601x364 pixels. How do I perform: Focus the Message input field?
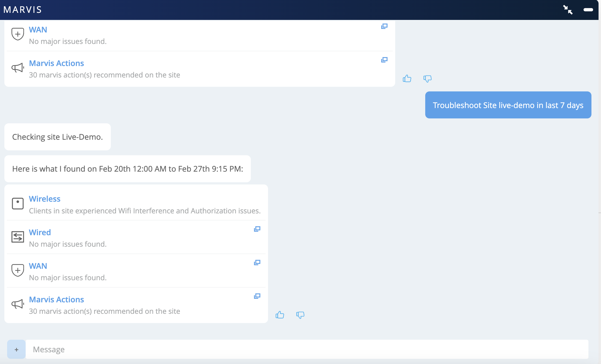click(x=306, y=349)
